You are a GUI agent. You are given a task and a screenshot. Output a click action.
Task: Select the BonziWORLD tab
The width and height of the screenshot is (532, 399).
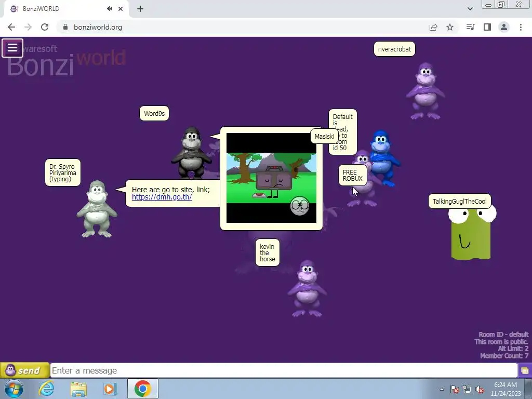66,9
